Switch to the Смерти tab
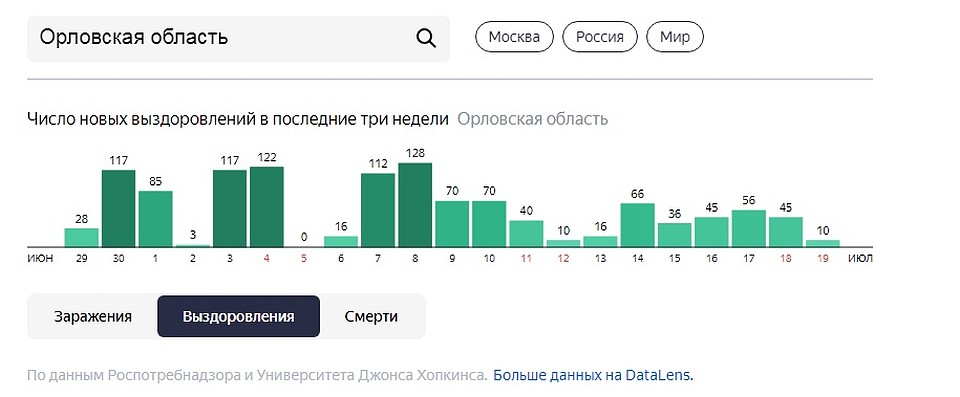The height and width of the screenshot is (397, 960). pyautogui.click(x=371, y=317)
